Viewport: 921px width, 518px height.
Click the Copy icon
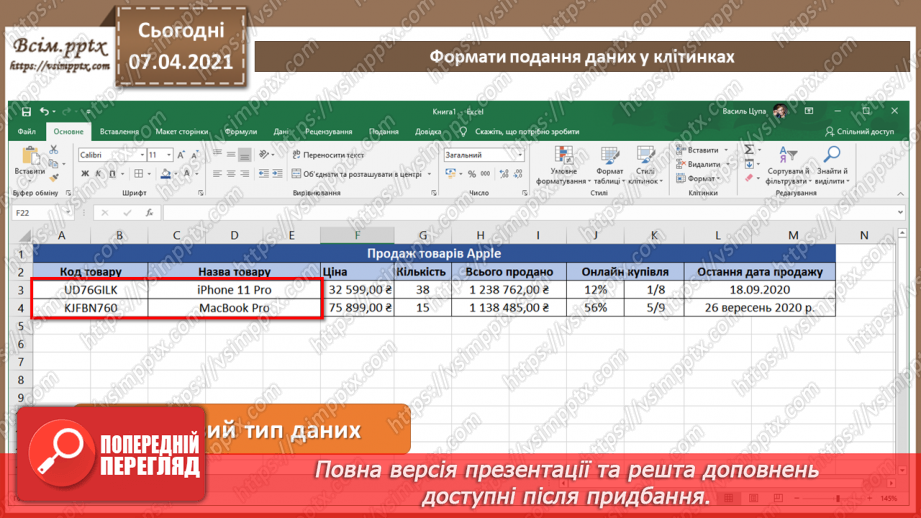(x=53, y=164)
